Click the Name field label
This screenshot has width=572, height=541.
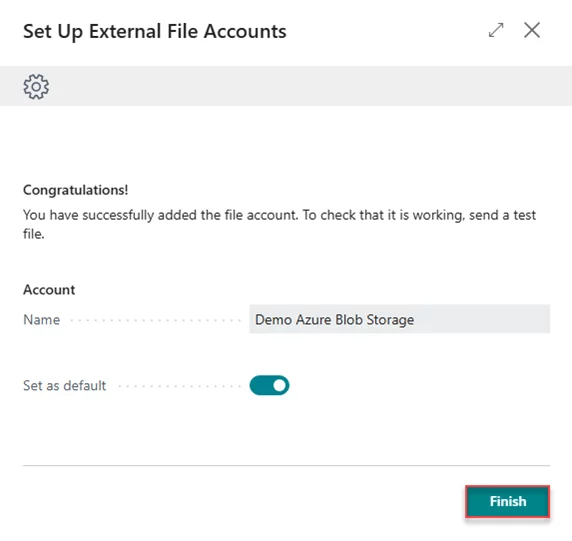point(42,320)
